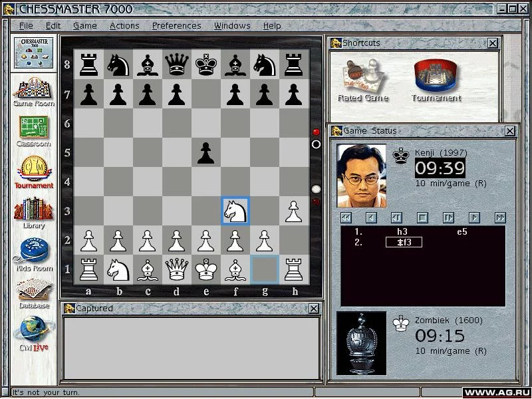Close the Captured panel
This screenshot has width=532, height=399.
click(x=314, y=309)
